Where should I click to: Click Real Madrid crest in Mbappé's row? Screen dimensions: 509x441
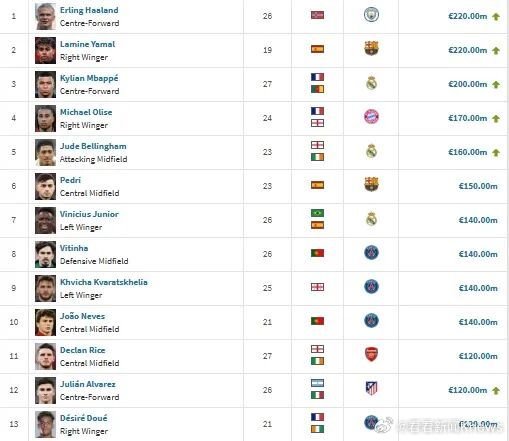click(371, 83)
